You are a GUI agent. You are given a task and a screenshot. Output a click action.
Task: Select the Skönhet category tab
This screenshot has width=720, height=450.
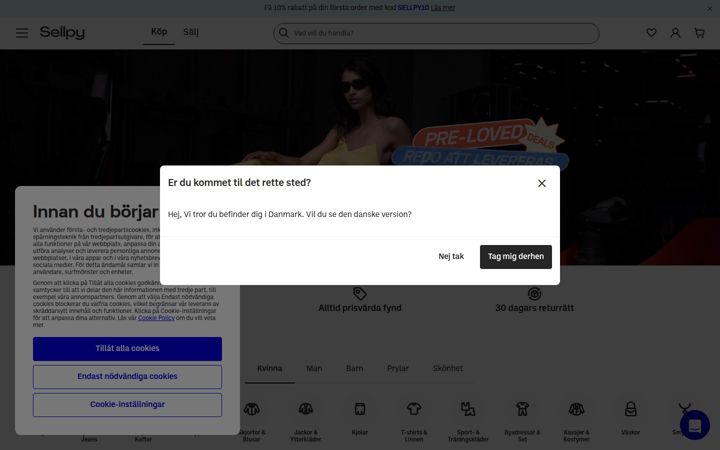(x=448, y=368)
